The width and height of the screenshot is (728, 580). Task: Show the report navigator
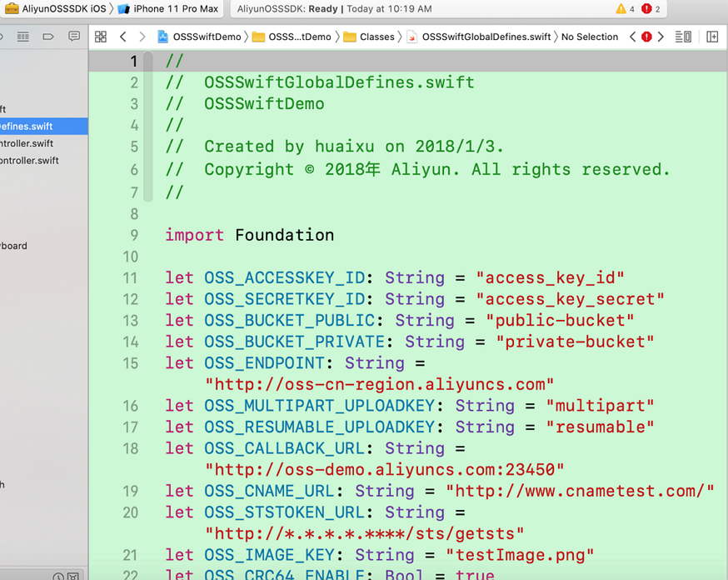tap(74, 37)
